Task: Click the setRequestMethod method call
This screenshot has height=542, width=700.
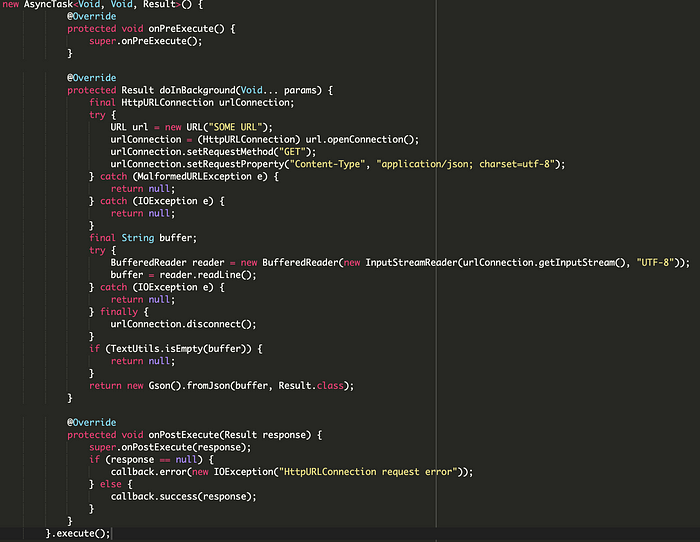Action: tap(229, 152)
